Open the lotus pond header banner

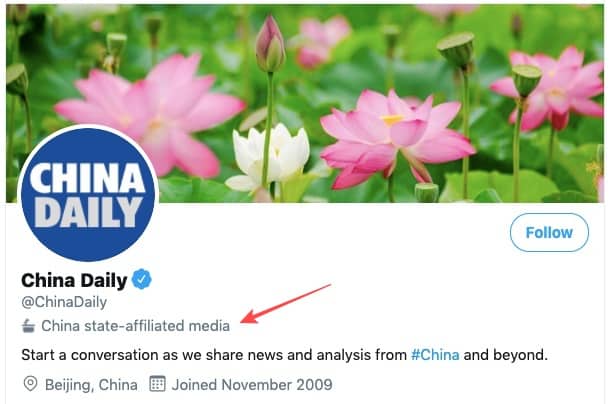305,104
